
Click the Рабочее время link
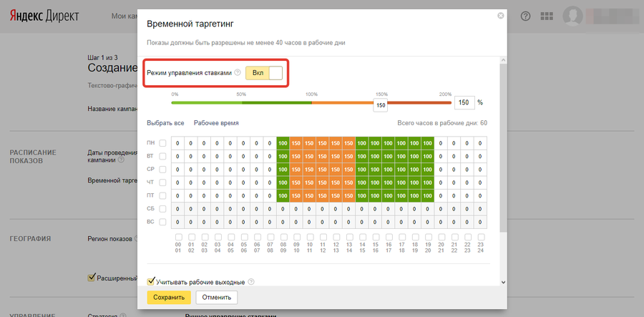216,123
